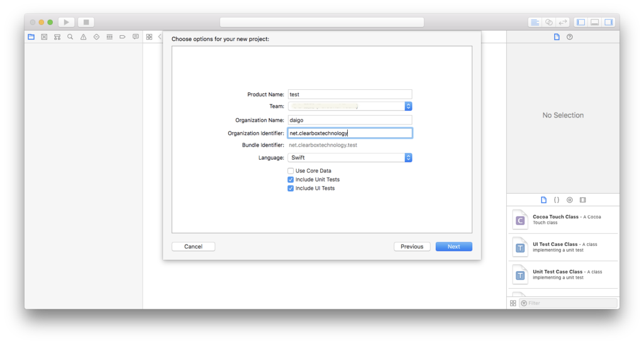Select the Assistant editor button
The image size is (644, 344).
pyautogui.click(x=548, y=22)
